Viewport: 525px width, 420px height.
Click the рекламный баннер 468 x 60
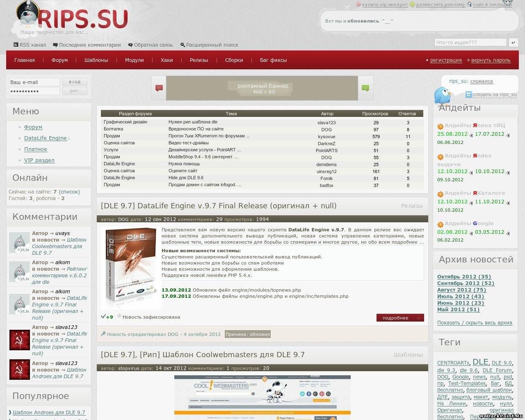click(x=262, y=88)
